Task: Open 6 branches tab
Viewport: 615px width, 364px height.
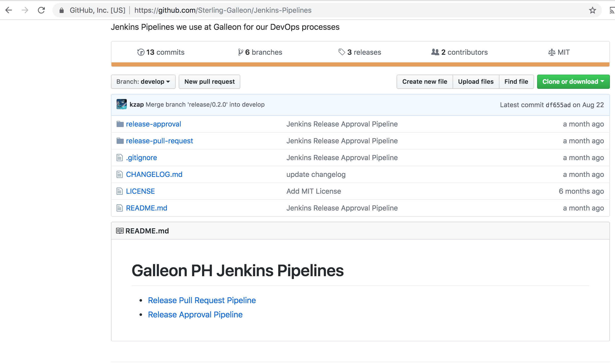Action: point(260,52)
